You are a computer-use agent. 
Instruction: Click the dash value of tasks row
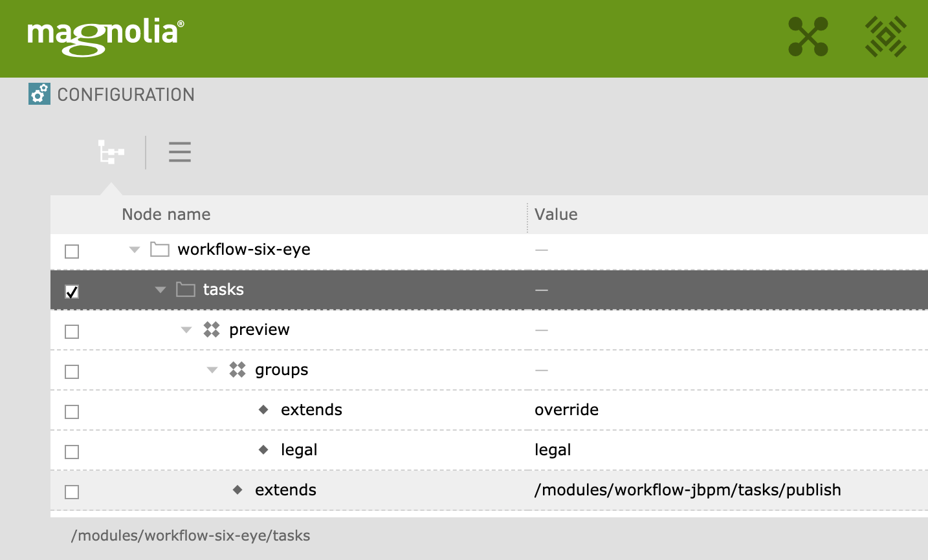click(542, 290)
